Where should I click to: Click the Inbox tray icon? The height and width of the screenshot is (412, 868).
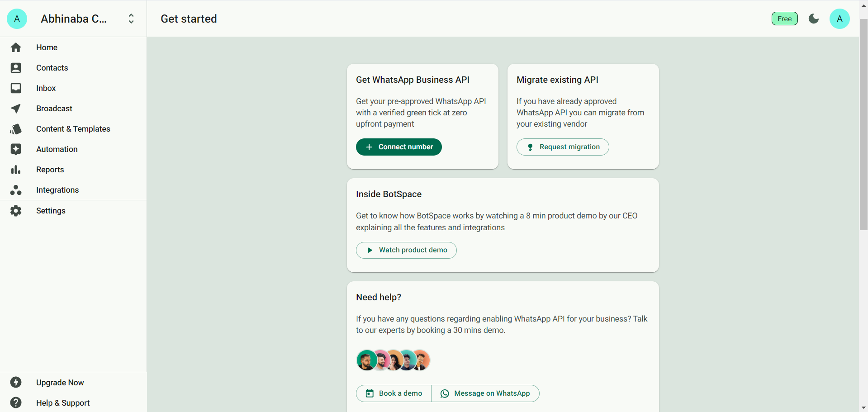click(x=16, y=88)
